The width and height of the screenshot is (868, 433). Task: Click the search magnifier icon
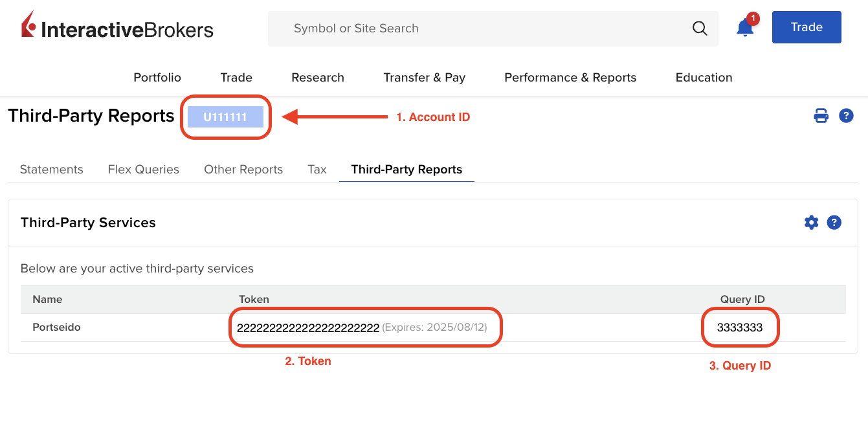point(700,28)
